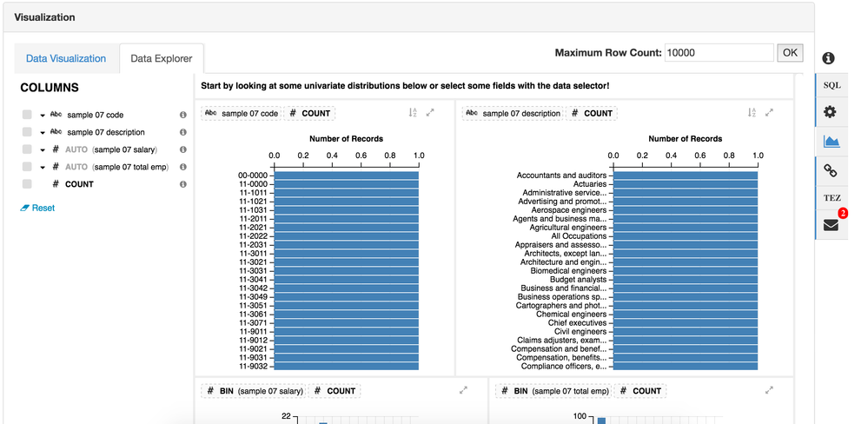Expand the sample 07 salary chart
The image size is (868, 424).
(464, 391)
